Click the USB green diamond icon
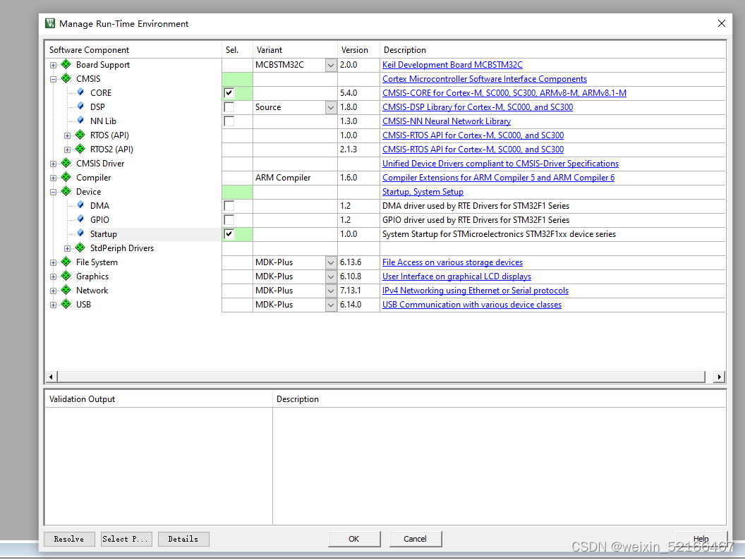 pos(66,304)
